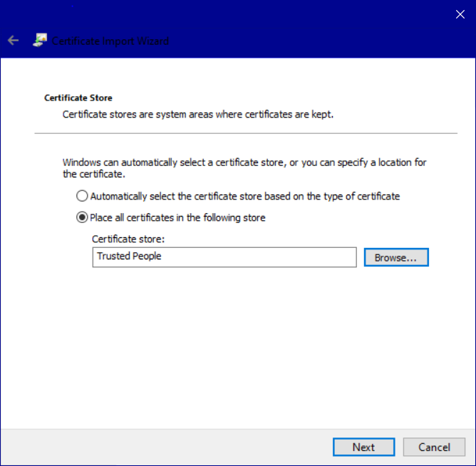Viewport: 476px width, 466px height.
Task: Click the 'Certificate Import Wizard' title text
Action: pyautogui.click(x=110, y=41)
